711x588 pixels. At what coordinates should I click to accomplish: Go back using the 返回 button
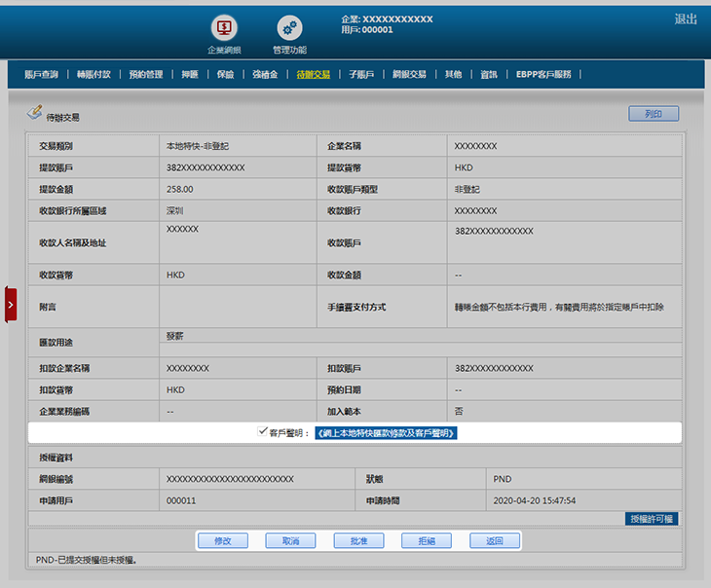tap(495, 540)
